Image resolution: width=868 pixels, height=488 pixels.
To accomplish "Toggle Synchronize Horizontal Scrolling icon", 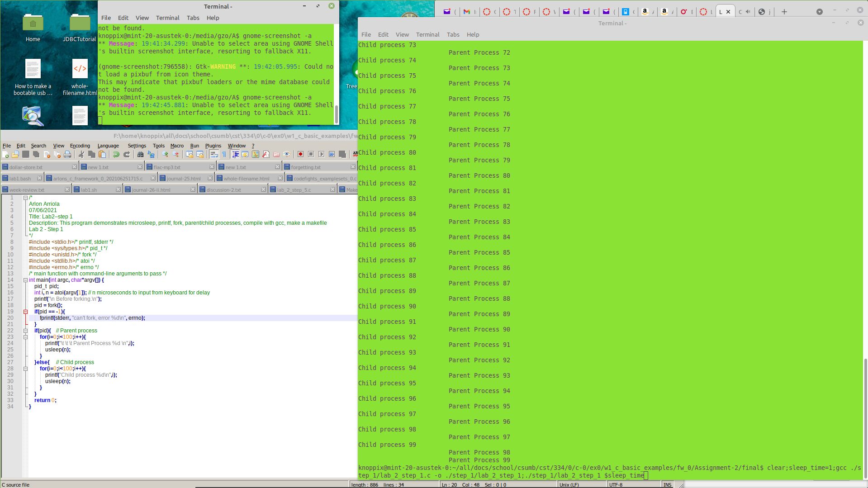I will [200, 155].
